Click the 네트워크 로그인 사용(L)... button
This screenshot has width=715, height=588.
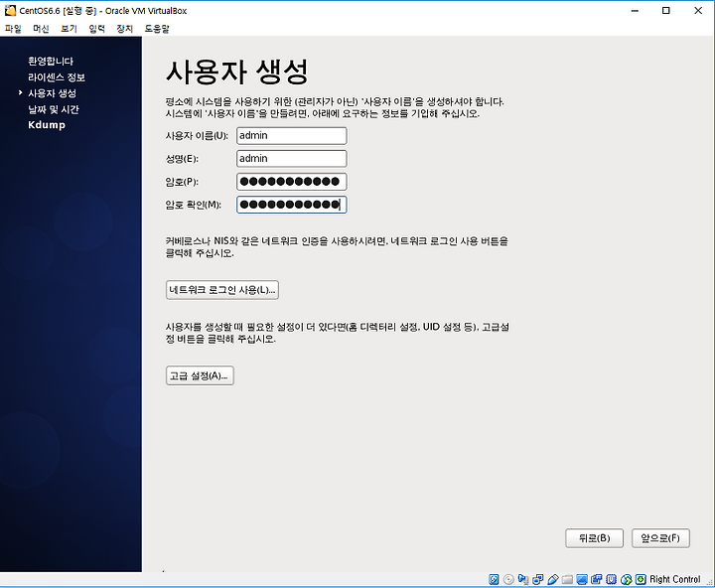pyautogui.click(x=222, y=290)
